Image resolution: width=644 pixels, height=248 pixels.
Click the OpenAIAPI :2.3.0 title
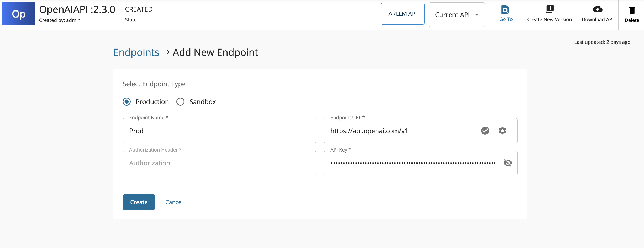[x=77, y=9]
